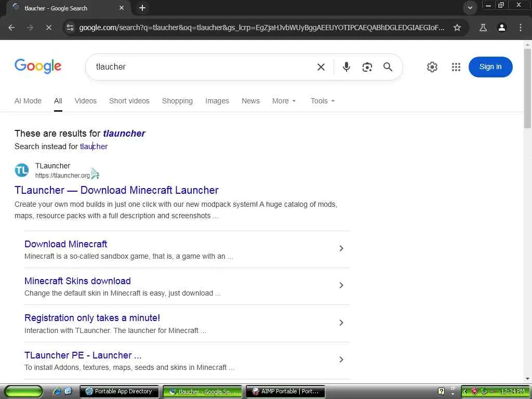Open the green Start button
The height and width of the screenshot is (399, 532).
[x=23, y=392]
